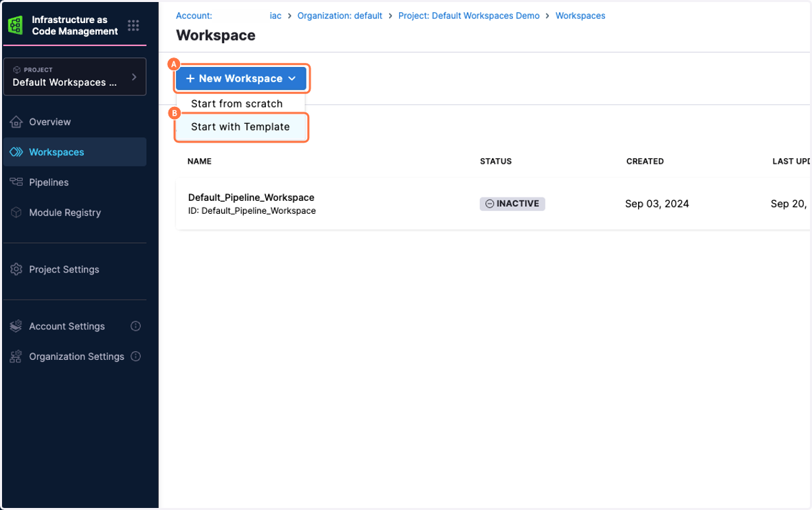The image size is (812, 510).
Task: Click the INACTIVE status badge
Action: tap(512, 204)
